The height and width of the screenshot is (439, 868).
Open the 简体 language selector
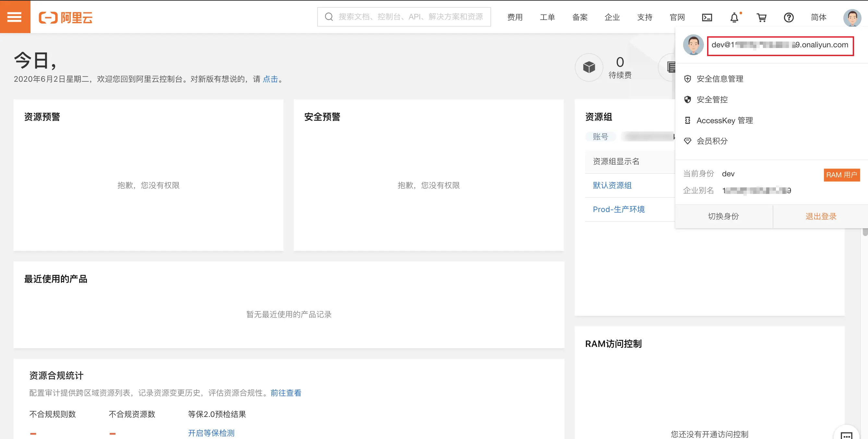point(819,17)
